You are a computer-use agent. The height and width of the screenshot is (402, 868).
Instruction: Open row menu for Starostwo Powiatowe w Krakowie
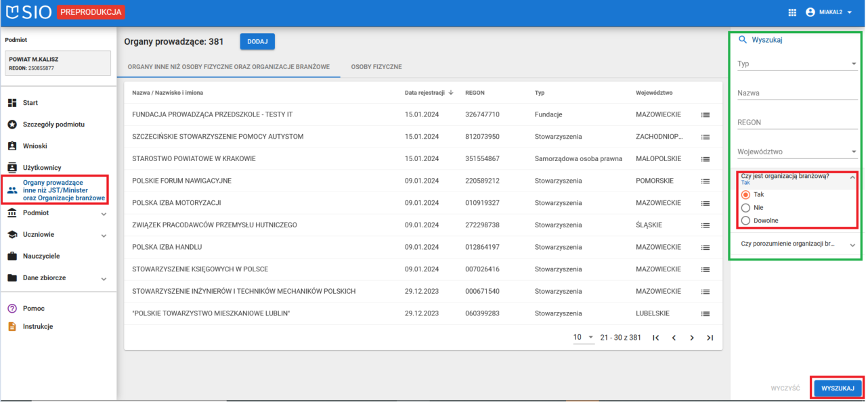click(706, 159)
